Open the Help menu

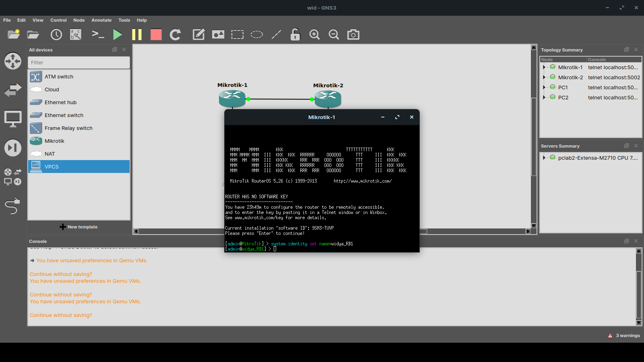[x=142, y=20]
